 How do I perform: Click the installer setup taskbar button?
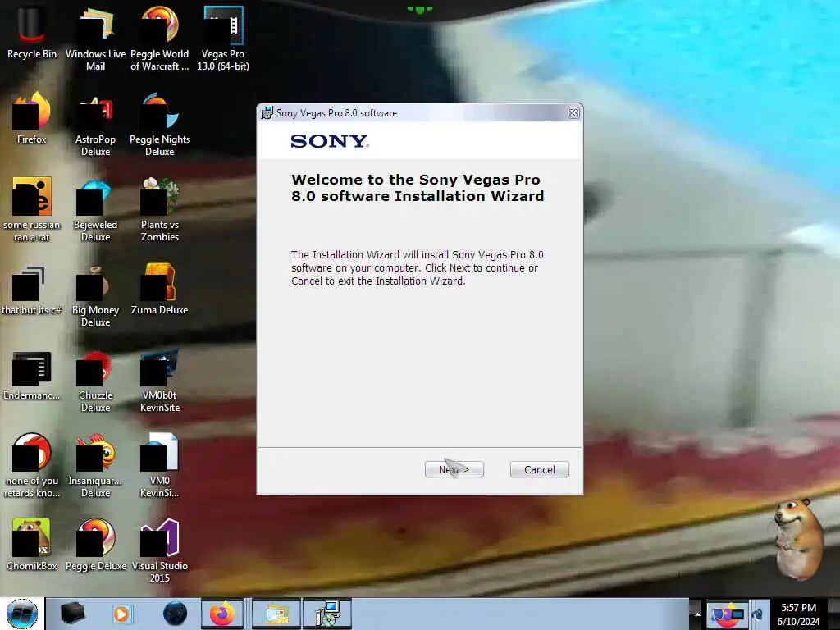click(x=327, y=614)
